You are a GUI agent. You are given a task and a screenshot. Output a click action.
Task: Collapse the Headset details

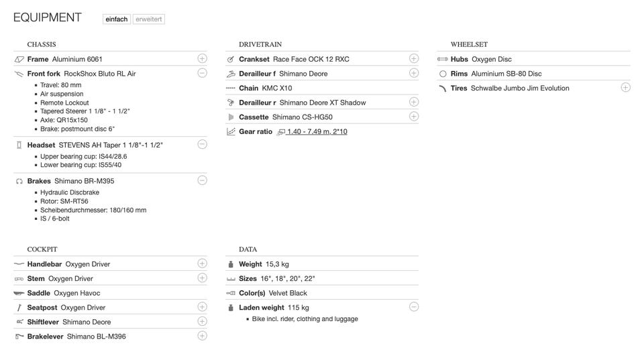(202, 144)
